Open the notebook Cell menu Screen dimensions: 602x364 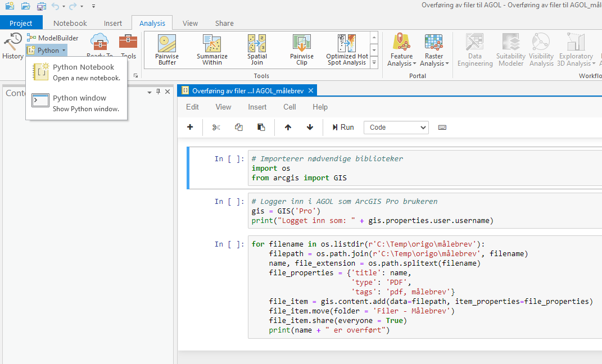[x=289, y=107]
